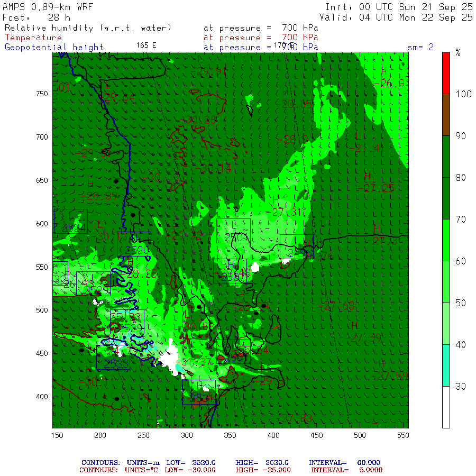
Task: Click the brown 90-100% colorbar segment
Action: [446, 115]
